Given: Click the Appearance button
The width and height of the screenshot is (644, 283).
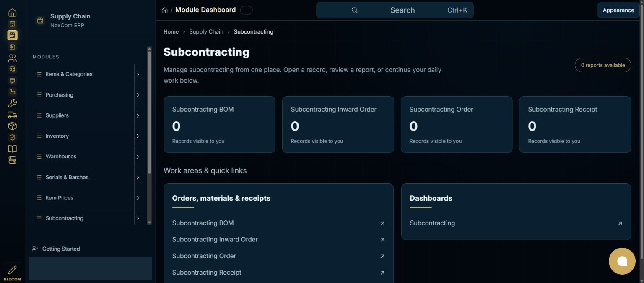Looking at the screenshot, I should (618, 10).
